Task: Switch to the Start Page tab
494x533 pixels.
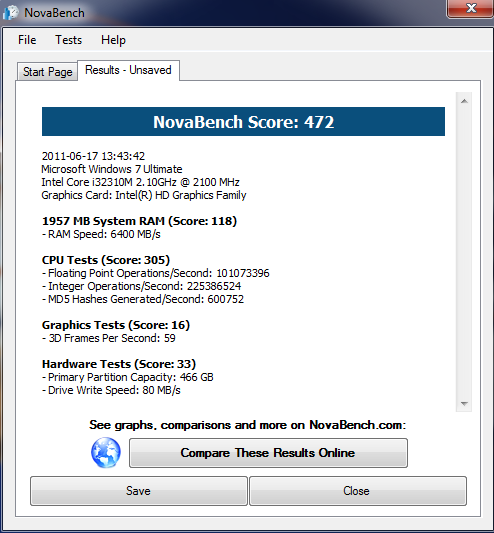Action: [x=47, y=72]
